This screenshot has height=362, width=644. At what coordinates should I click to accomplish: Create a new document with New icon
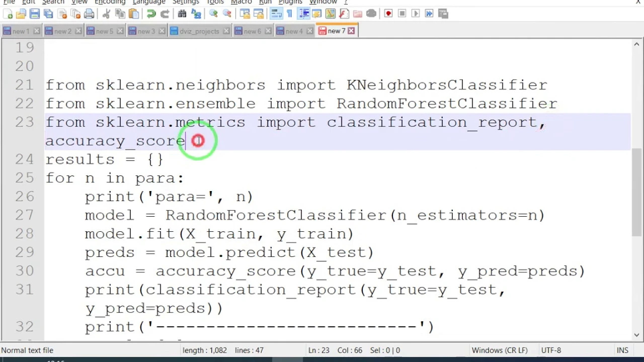point(8,14)
